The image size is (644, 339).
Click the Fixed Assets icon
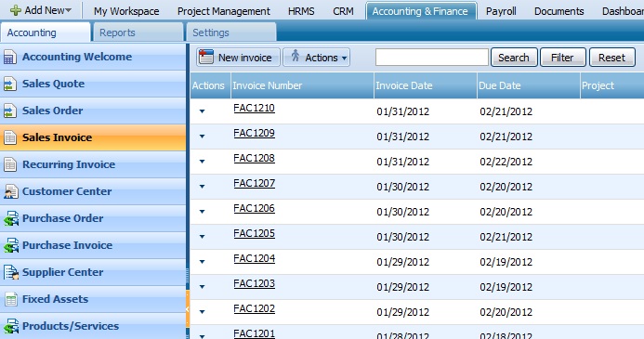pos(11,300)
